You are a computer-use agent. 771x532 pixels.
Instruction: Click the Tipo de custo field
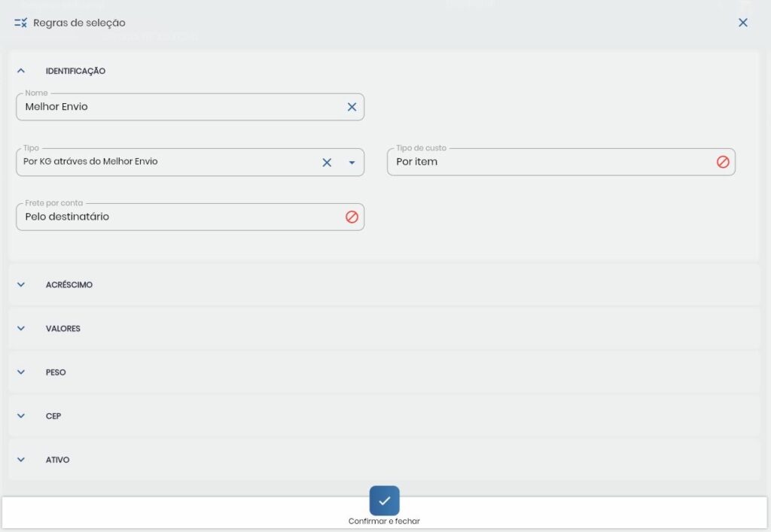[550, 162]
